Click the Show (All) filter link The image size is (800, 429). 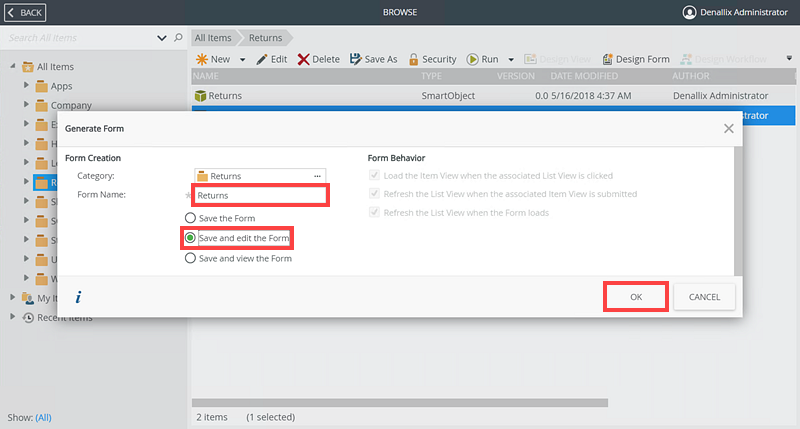tap(43, 417)
